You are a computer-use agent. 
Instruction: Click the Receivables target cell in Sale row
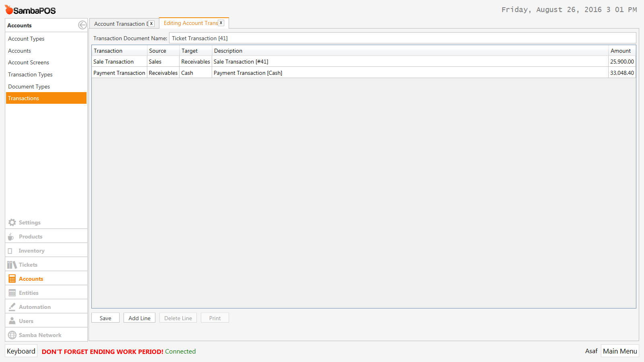[x=196, y=62]
